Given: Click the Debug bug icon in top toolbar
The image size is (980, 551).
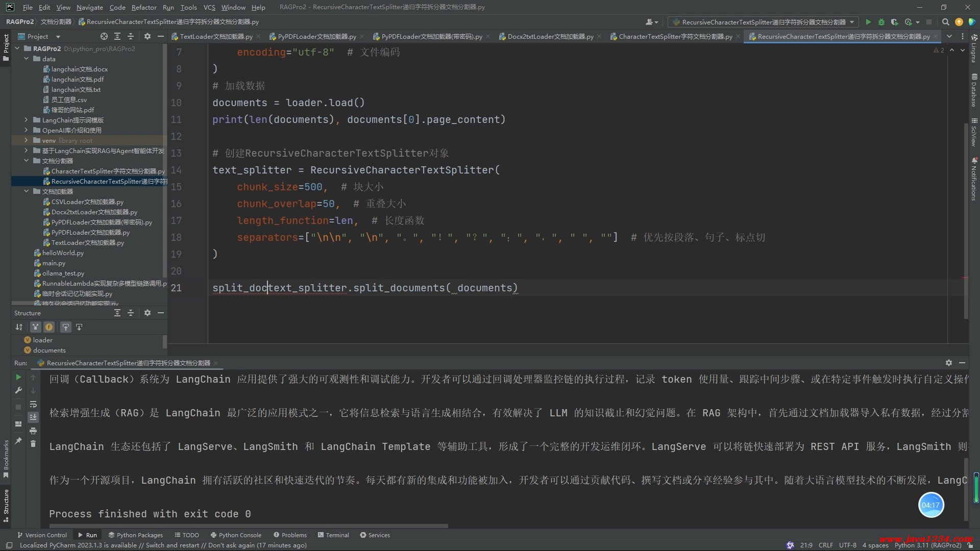Looking at the screenshot, I should pos(881,22).
